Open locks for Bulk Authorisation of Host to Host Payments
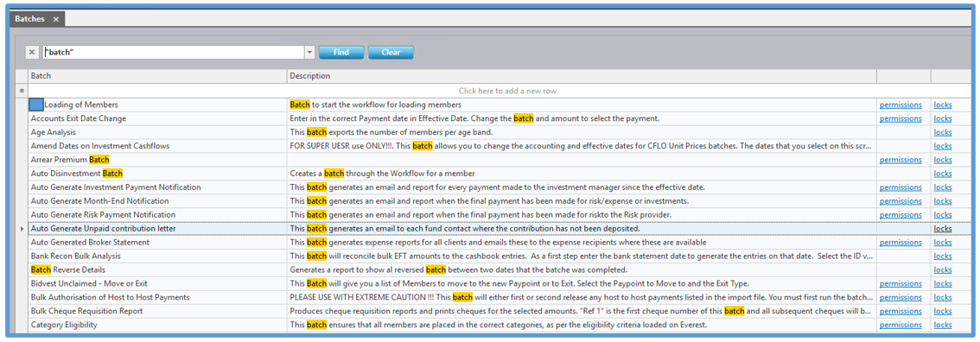This screenshot has width=980, height=342. (943, 297)
